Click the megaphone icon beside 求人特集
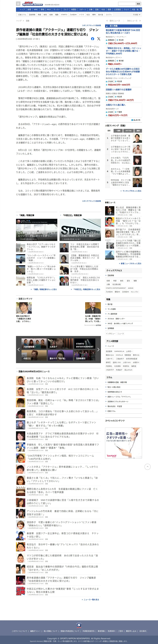The width and height of the screenshot is (158, 644). coord(107,26)
